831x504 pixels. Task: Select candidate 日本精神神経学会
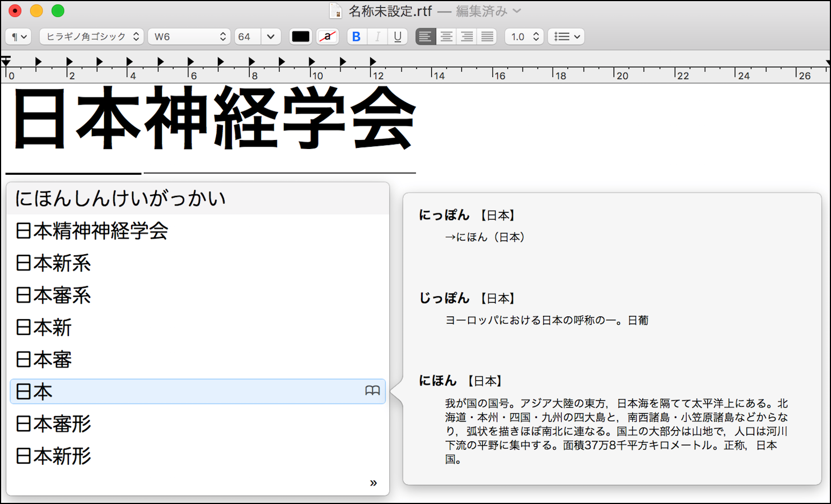[92, 231]
